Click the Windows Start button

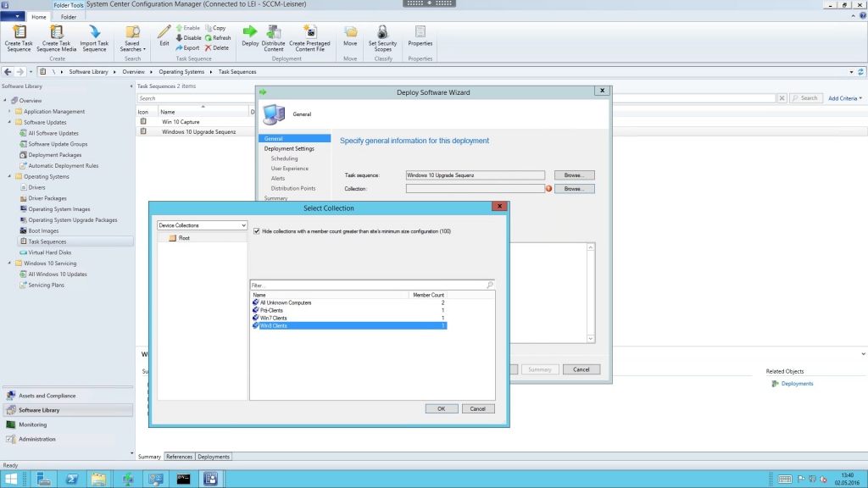[10, 479]
